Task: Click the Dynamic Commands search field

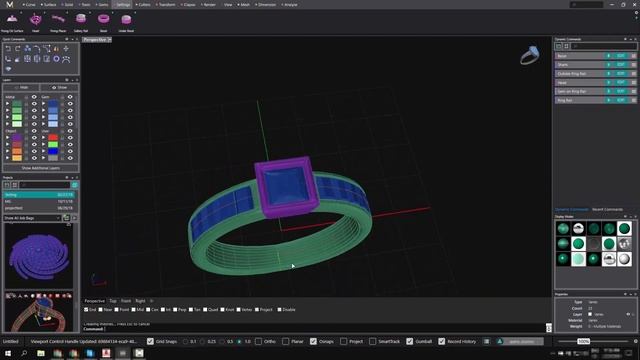Action: (604, 46)
